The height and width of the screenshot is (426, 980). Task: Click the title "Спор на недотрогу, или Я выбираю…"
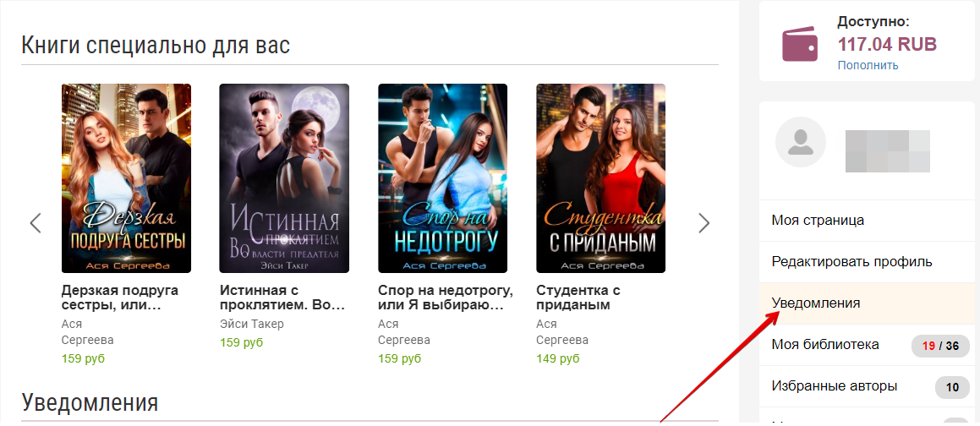point(446,298)
